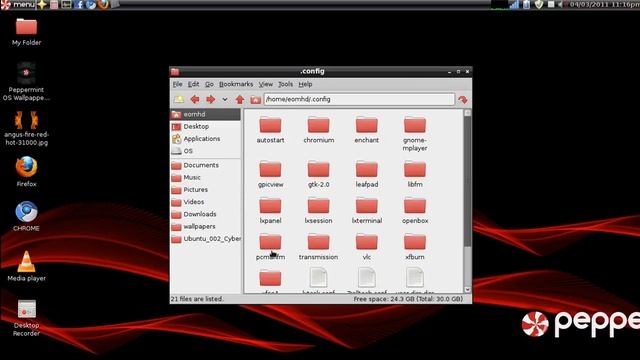The image size is (640, 360).
Task: Open the Edit menu
Action: coord(193,84)
